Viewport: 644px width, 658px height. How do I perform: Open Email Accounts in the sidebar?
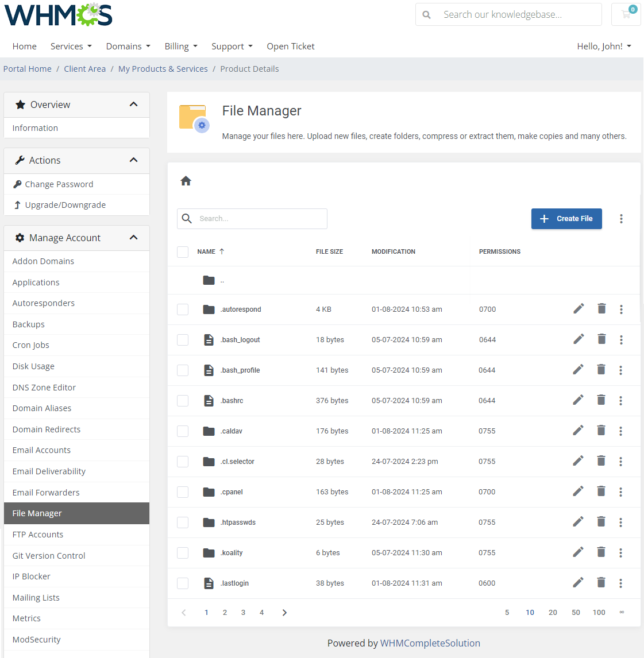[41, 450]
